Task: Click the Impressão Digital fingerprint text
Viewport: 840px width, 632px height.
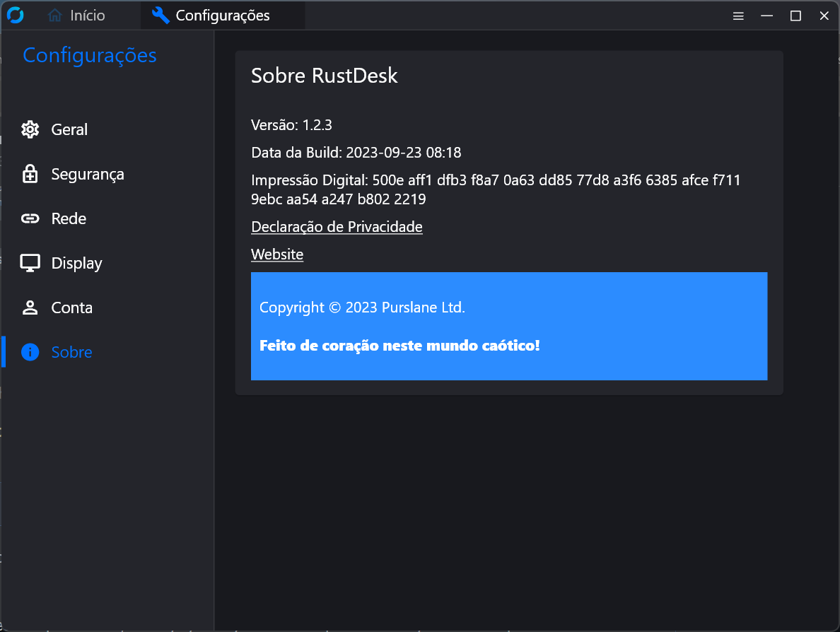Action: point(496,189)
